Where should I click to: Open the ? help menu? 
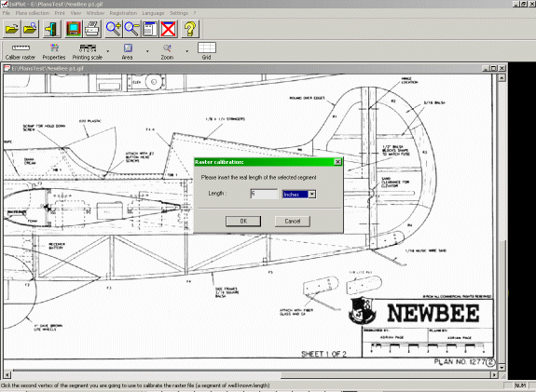point(195,13)
